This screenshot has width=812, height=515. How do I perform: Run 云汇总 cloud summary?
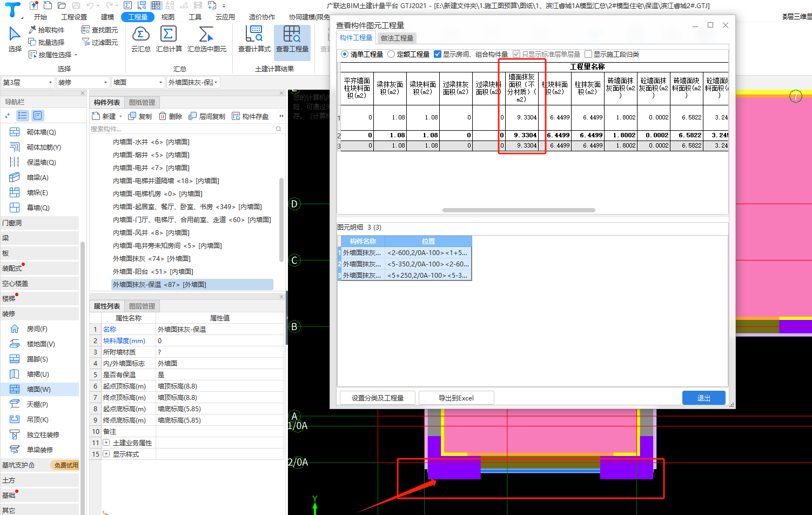click(140, 39)
